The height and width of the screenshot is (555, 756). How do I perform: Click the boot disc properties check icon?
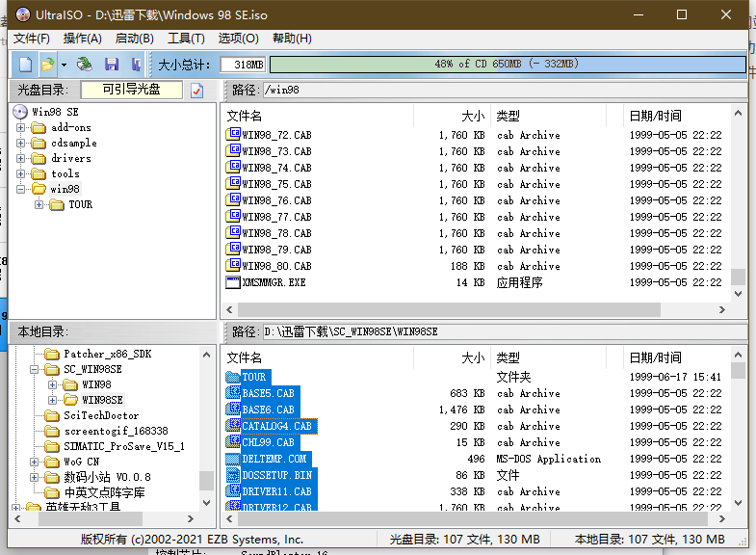[x=196, y=91]
